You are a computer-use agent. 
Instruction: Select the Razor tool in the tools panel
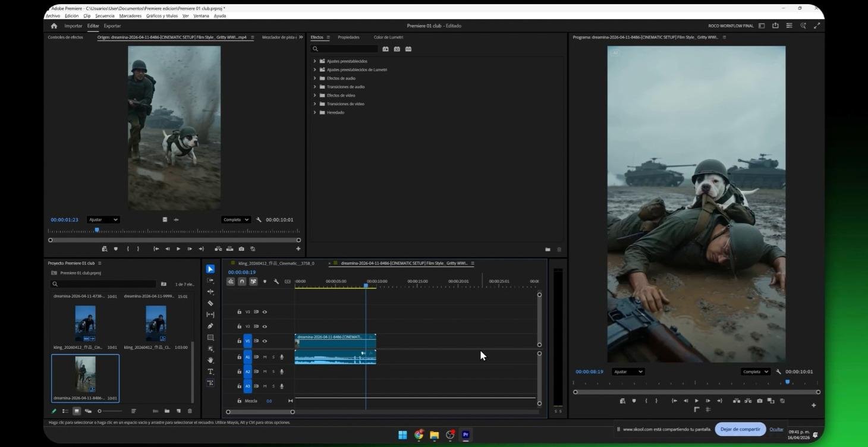click(210, 303)
